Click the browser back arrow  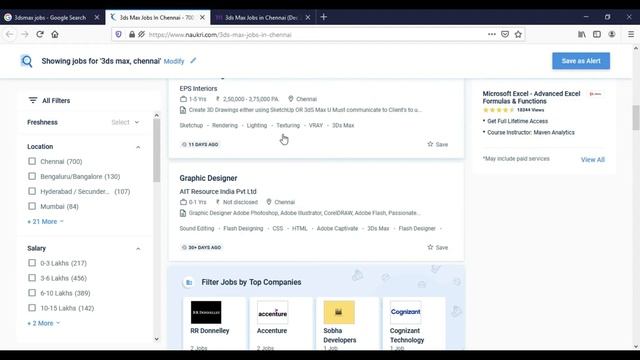(10, 35)
